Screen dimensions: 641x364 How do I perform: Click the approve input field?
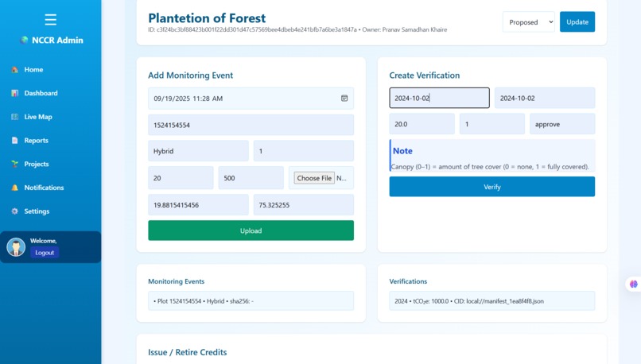[x=562, y=124]
